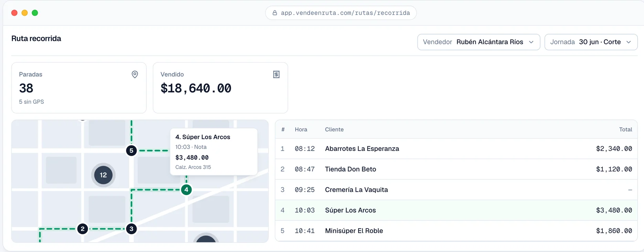This screenshot has width=644, height=252.
Task: Click the yellow macOS minimize button
Action: coord(25,13)
